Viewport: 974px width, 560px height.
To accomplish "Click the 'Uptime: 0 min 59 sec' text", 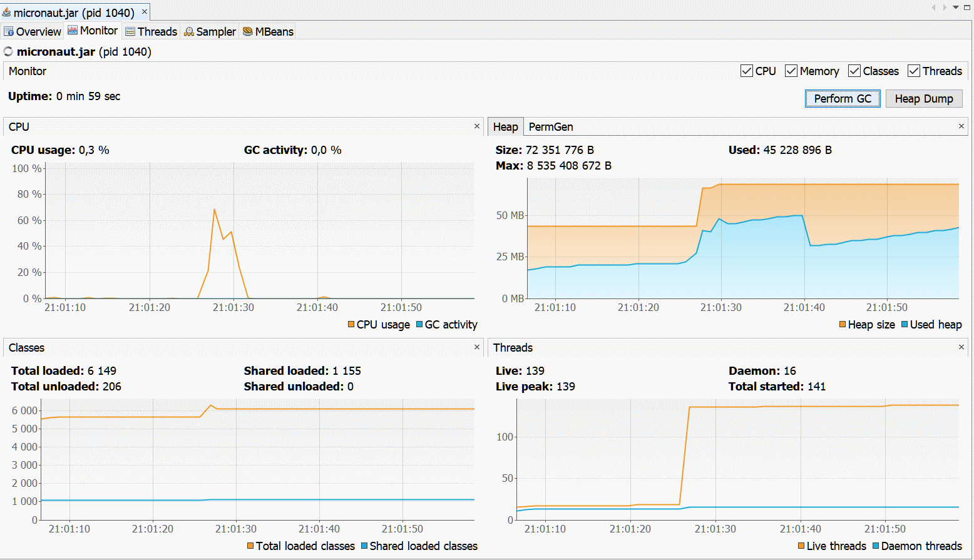I will pyautogui.click(x=64, y=96).
